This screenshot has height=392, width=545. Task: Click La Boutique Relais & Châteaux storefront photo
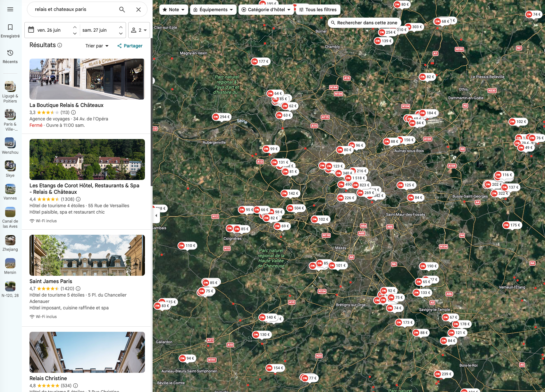pos(87,79)
